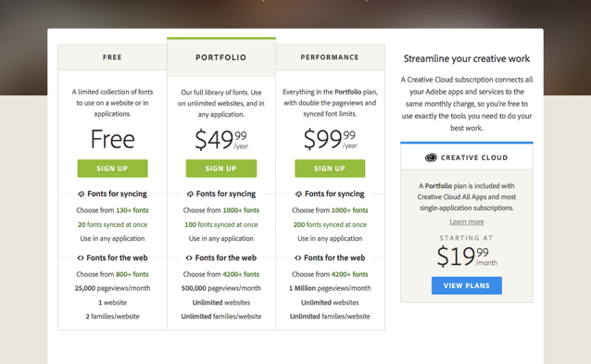Open the Learn more link
591x364 pixels.
pos(467,222)
